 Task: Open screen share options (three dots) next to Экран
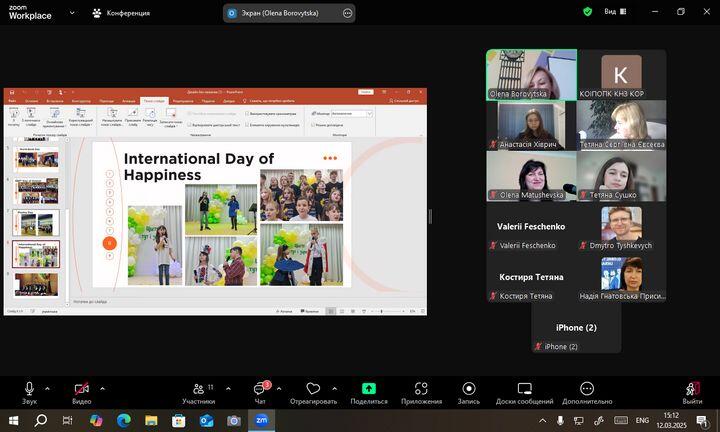347,13
